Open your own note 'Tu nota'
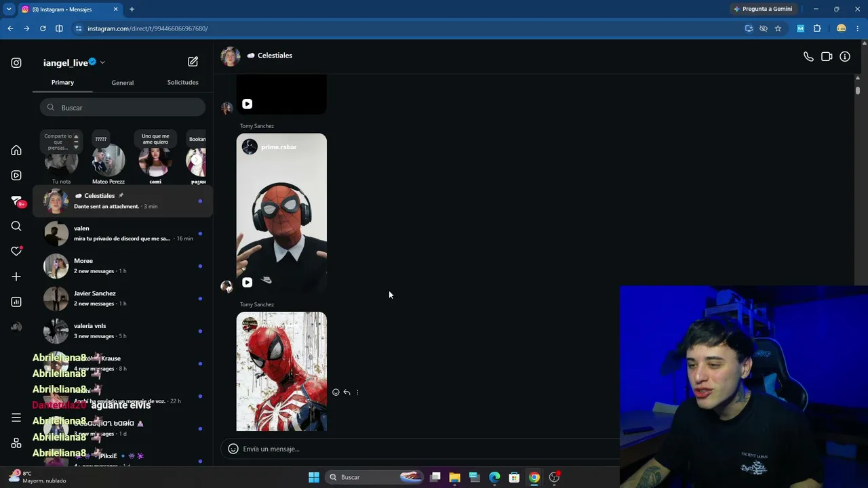The height and width of the screenshot is (488, 868). click(61, 161)
